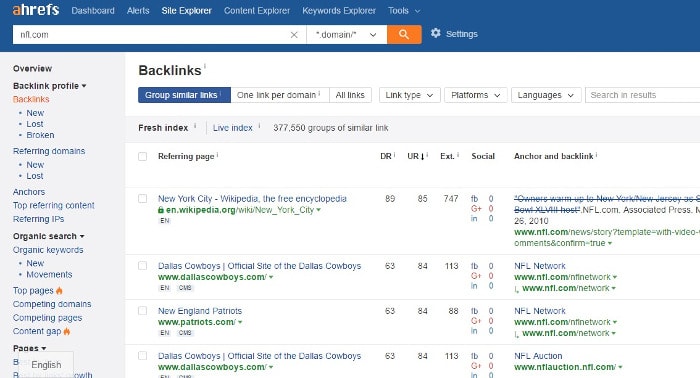Open Content Explorer in top navigation
Screen dimensions: 700x378
[x=257, y=11]
